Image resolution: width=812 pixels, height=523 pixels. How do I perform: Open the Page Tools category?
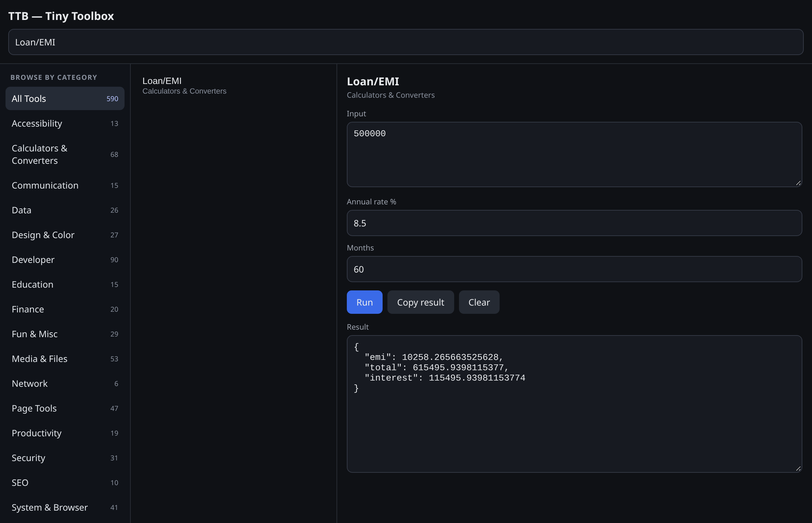[x=65, y=408]
